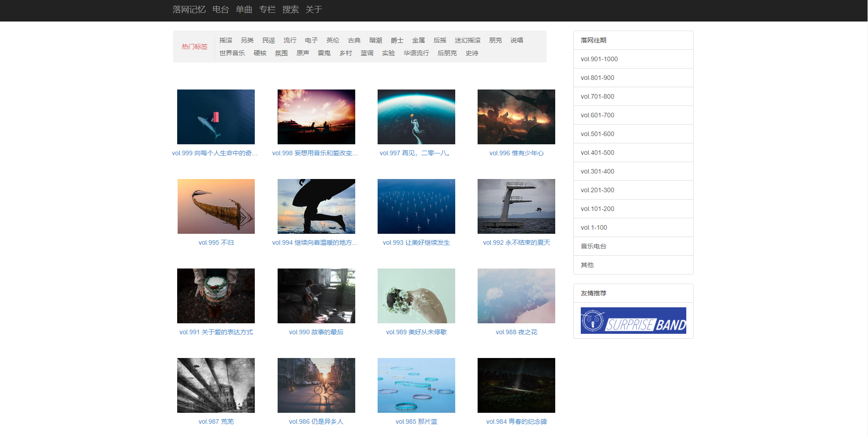Viewport: 868px width, 437px height.
Task: Select the 后朋克 tag
Action: tap(447, 53)
